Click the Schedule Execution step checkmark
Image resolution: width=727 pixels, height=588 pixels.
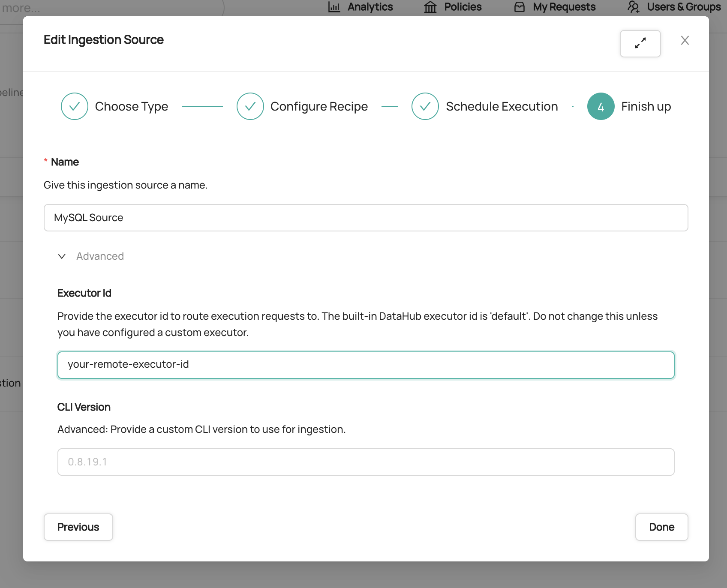click(425, 106)
